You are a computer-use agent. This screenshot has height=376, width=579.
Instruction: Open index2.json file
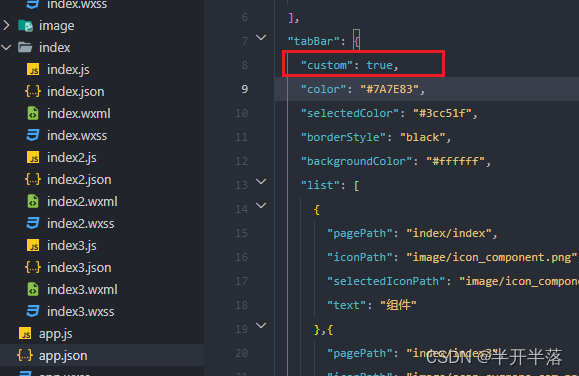[x=79, y=180]
